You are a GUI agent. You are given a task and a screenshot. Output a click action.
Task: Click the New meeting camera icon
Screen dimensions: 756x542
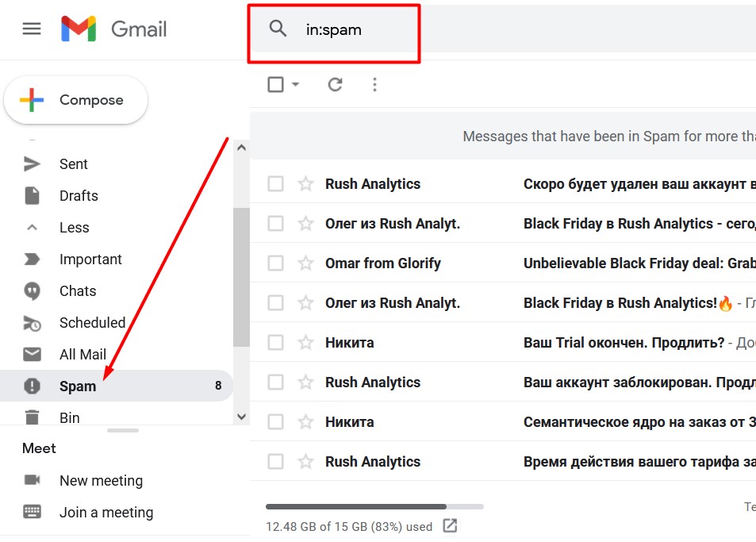click(x=32, y=480)
